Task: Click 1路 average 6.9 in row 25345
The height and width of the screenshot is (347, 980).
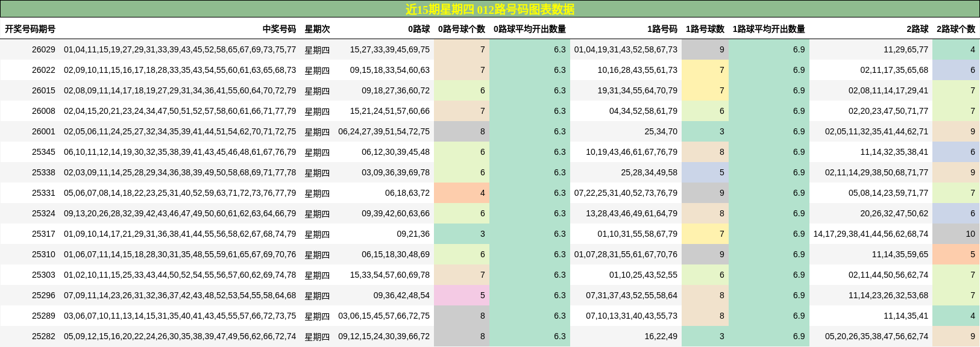Action: (769, 152)
